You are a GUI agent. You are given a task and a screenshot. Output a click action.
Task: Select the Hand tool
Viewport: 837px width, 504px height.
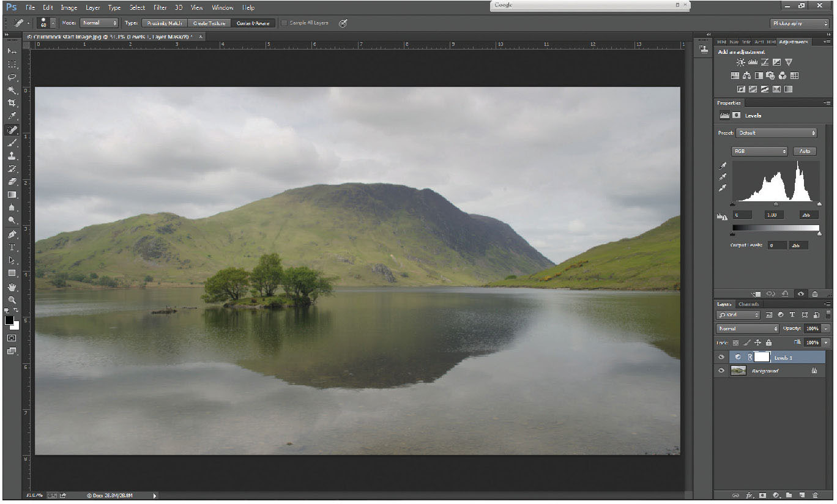12,287
